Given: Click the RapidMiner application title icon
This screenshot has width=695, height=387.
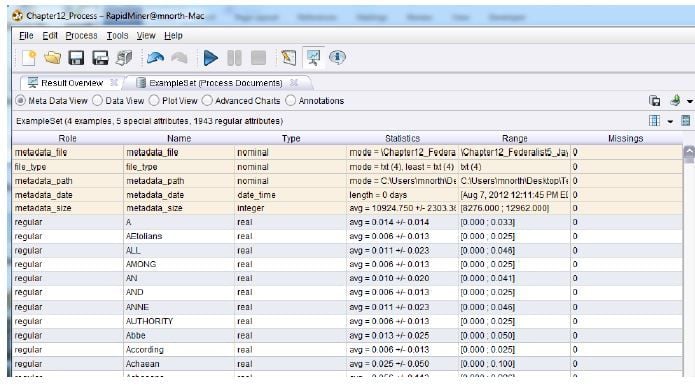Looking at the screenshot, I should pyautogui.click(x=17, y=16).
